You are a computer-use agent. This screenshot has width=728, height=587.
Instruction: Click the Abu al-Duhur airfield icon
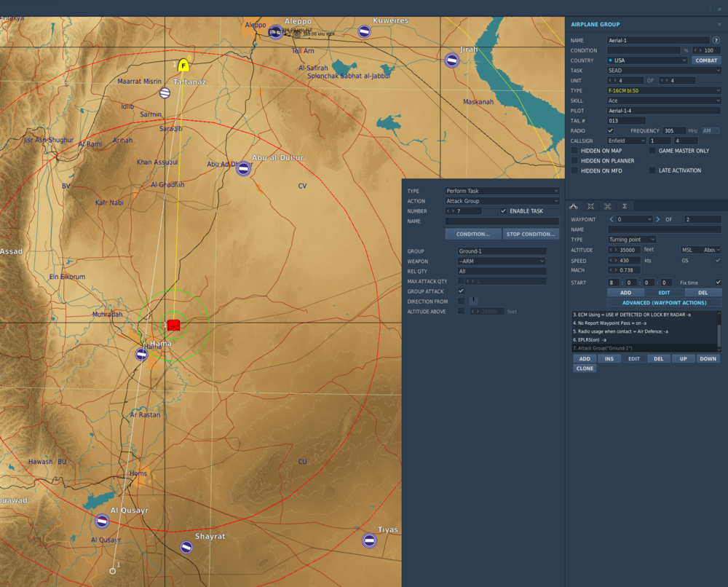243,169
